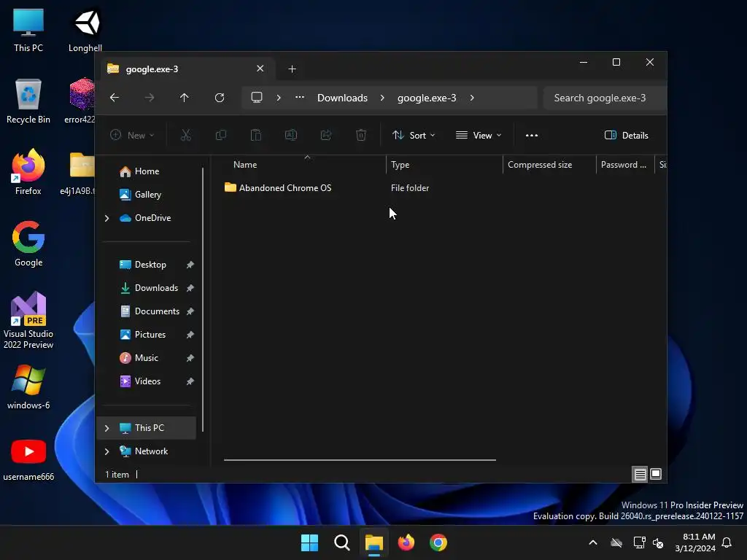
Task: Click the Chrome taskbar icon
Action: click(438, 542)
